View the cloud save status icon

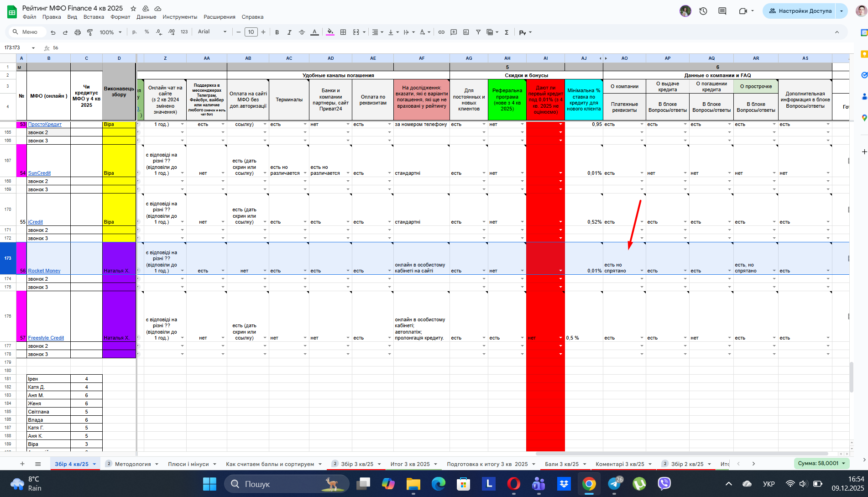coord(158,9)
